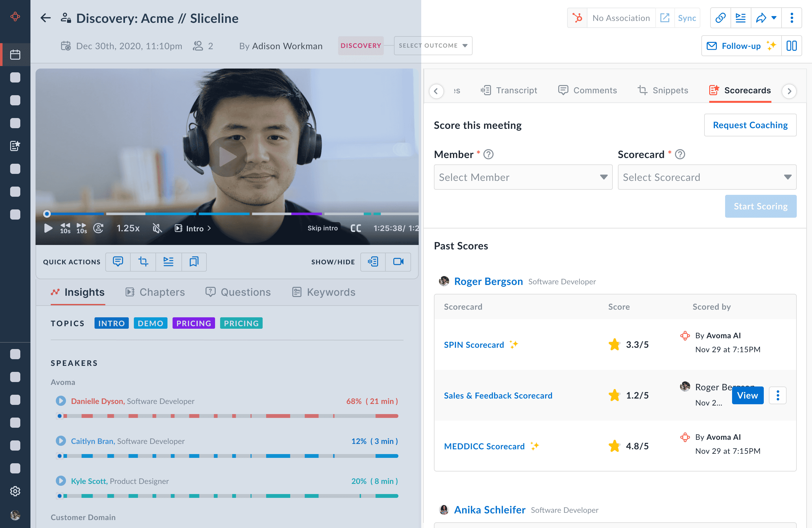Open the SPIN Scorecard link
The image size is (812, 528).
(x=474, y=345)
